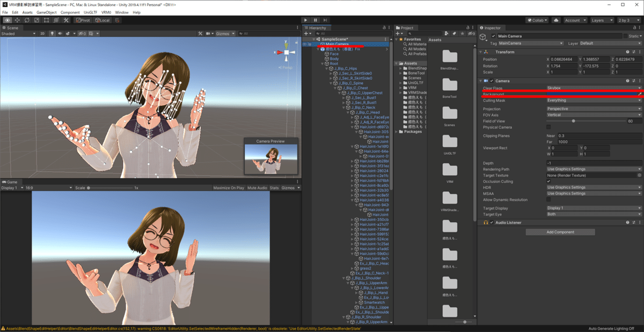Open the 2 by 3 layout dropdown

point(628,20)
